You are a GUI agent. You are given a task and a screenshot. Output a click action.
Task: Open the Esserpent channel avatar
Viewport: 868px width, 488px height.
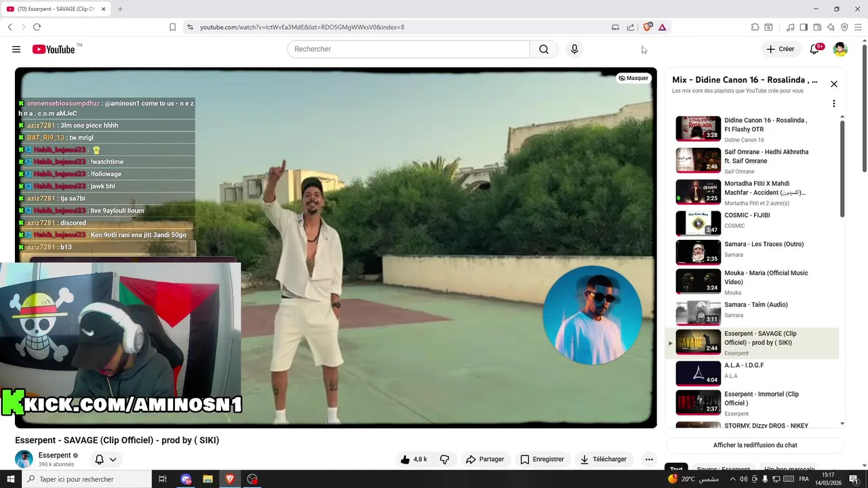pos(24,460)
